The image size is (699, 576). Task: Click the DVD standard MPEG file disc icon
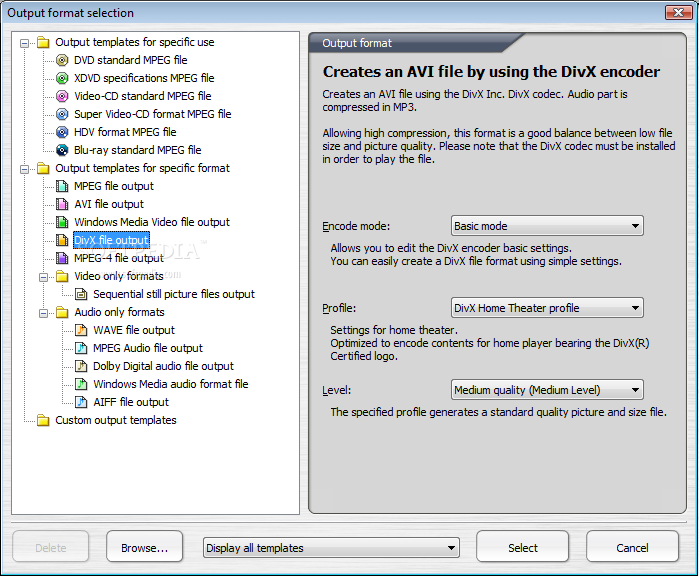[x=62, y=60]
